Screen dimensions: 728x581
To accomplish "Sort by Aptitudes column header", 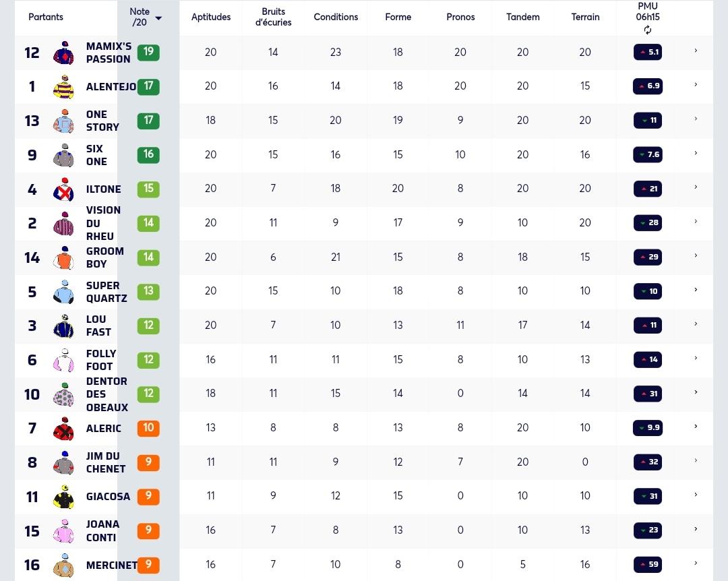I will click(x=211, y=17).
